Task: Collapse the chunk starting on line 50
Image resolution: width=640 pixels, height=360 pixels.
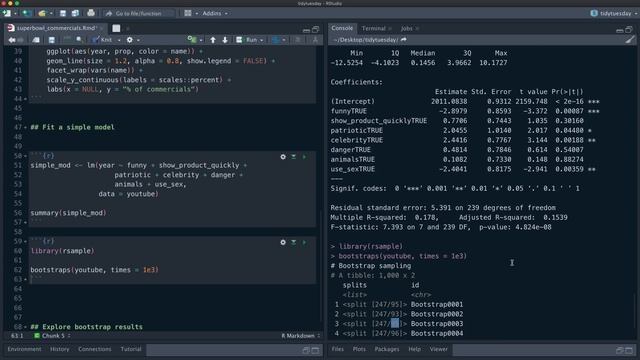Action: tap(25, 156)
